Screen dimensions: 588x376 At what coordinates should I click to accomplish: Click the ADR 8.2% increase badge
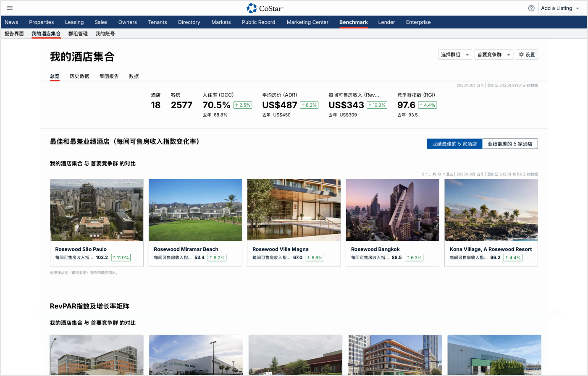coord(309,105)
